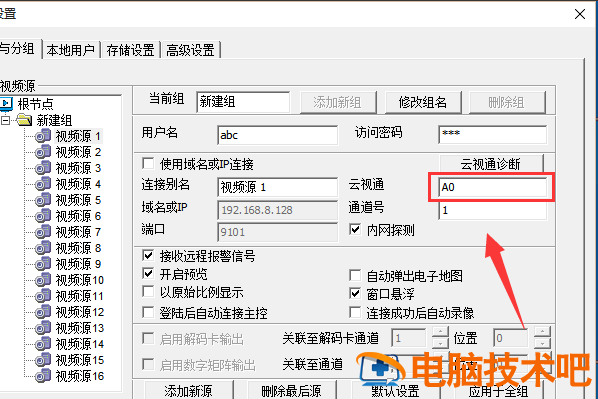
Task: Enable 自动弹出电子地图 checkbox
Action: (x=355, y=275)
